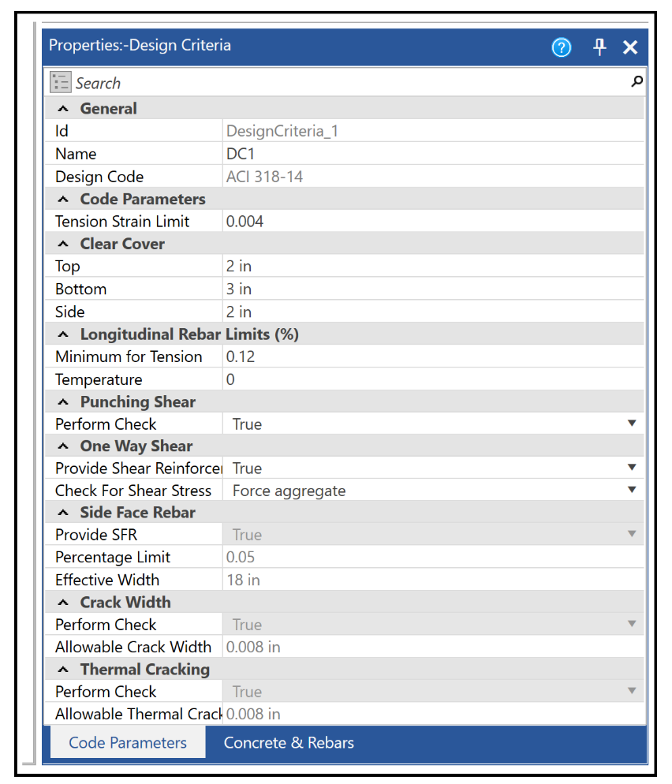Click the Allowable Thermal Crack value 0.008 in
This screenshot has height=784, width=672.
pos(253,714)
